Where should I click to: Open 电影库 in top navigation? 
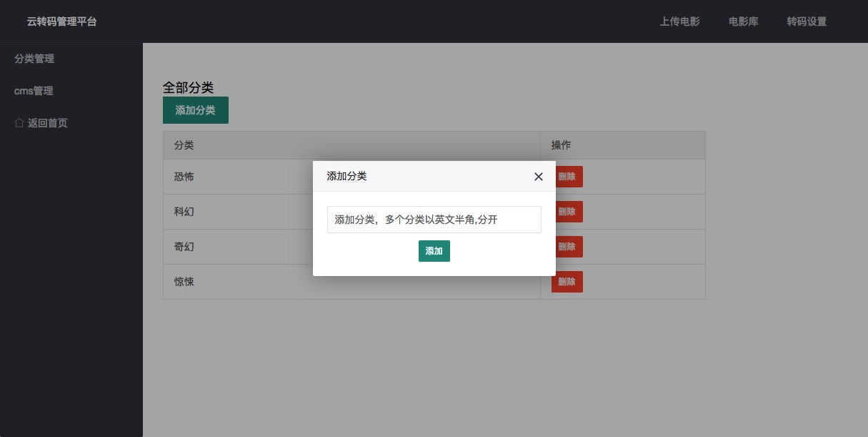click(743, 21)
